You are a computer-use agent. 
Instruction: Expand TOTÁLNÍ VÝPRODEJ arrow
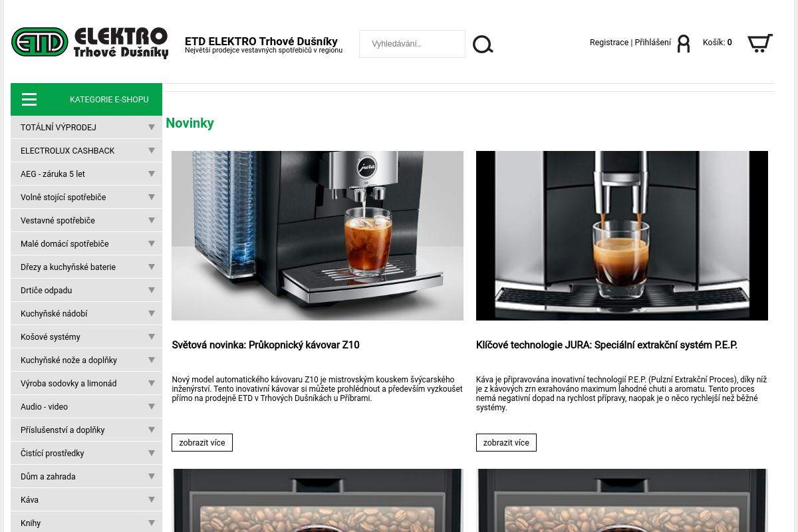coord(152,127)
